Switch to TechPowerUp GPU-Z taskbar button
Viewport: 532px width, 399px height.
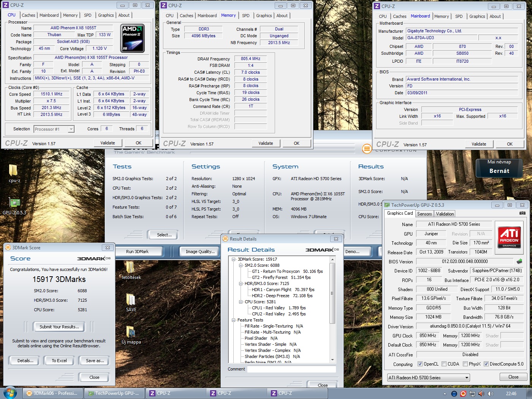pos(114,393)
